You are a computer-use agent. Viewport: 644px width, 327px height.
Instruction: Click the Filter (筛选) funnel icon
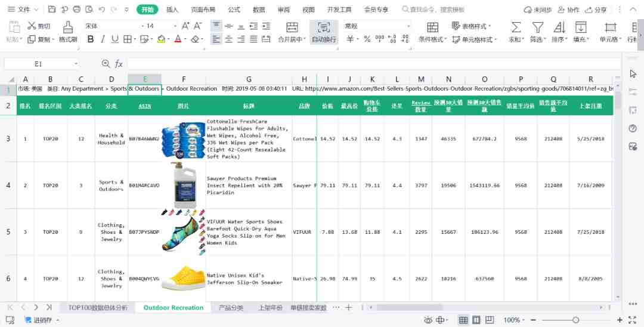(538, 27)
